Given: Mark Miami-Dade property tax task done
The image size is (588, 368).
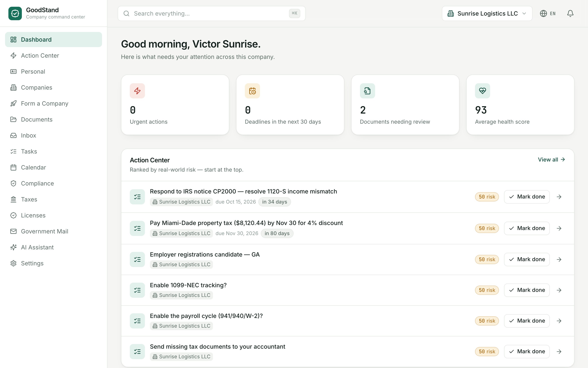Looking at the screenshot, I should [527, 228].
